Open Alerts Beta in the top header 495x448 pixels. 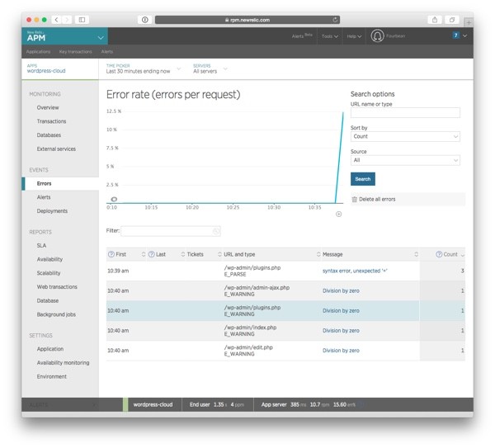tap(302, 36)
